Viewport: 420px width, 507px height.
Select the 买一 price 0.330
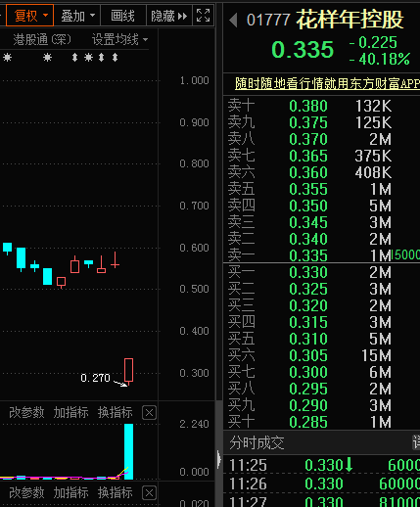click(x=308, y=272)
